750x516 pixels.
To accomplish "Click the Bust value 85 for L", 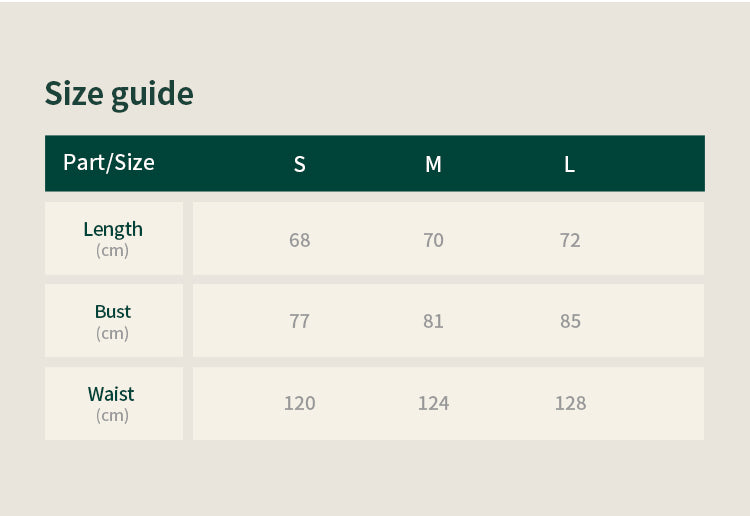I will coord(570,321).
